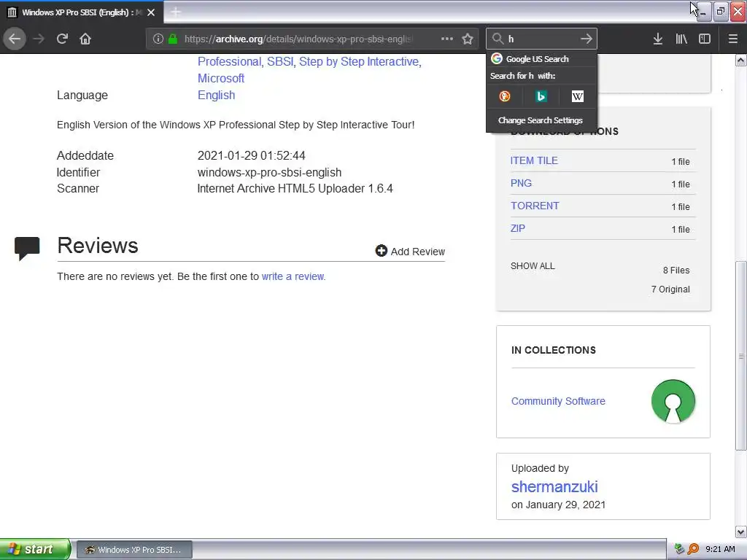747x560 pixels.
Task: Open a new browser tab
Action: tap(175, 12)
